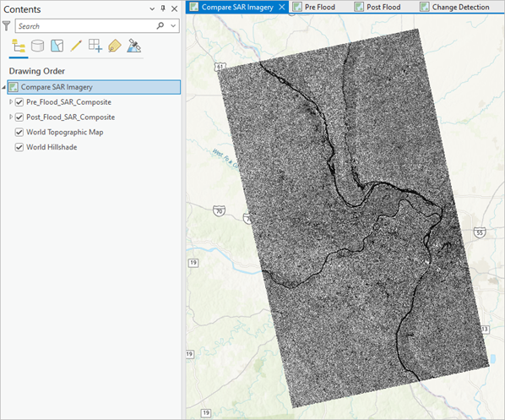Image resolution: width=505 pixels, height=420 pixels.
Task: Click the Interstate 55 shield on map
Action: coord(480,232)
